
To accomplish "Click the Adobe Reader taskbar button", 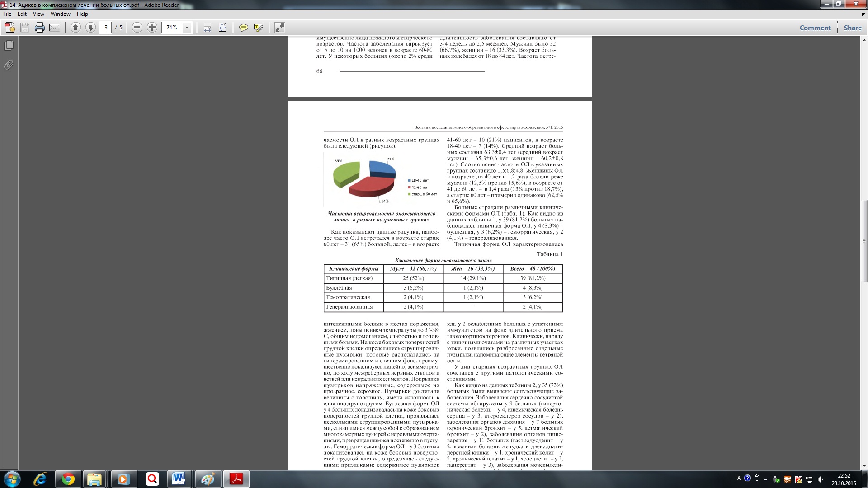I will coord(236,479).
